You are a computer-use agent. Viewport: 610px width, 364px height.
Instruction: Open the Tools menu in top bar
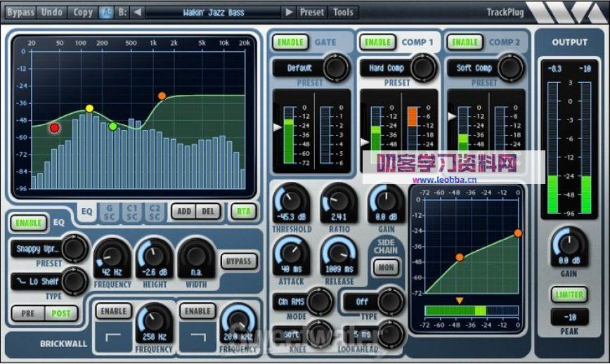point(343,12)
